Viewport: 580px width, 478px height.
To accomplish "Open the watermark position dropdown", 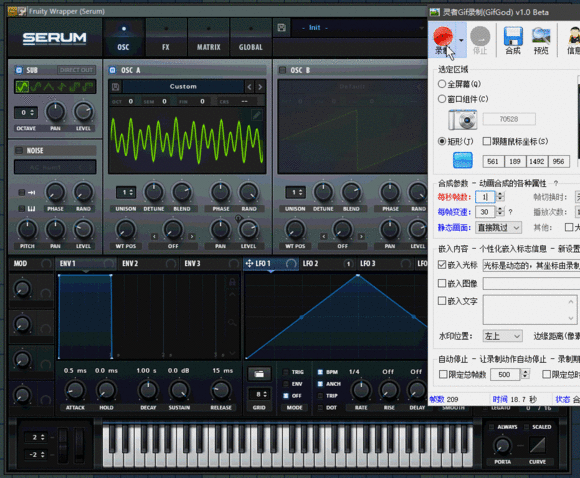I will click(x=503, y=336).
